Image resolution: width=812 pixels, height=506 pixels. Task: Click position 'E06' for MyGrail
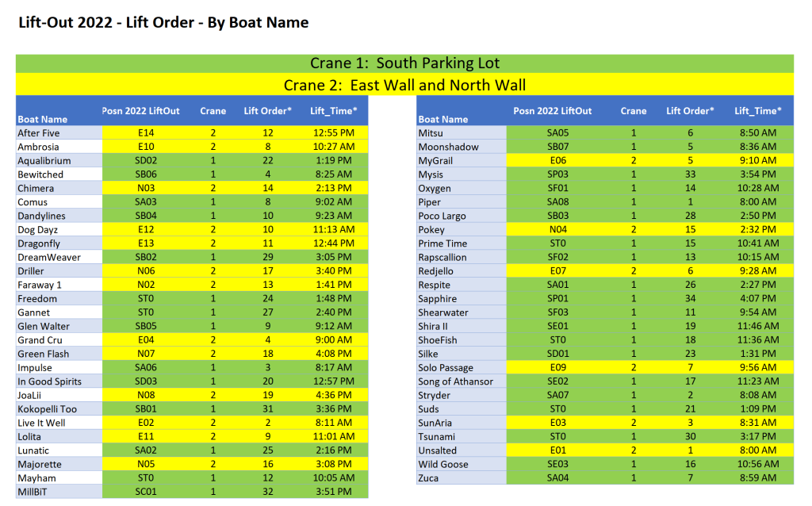557,160
